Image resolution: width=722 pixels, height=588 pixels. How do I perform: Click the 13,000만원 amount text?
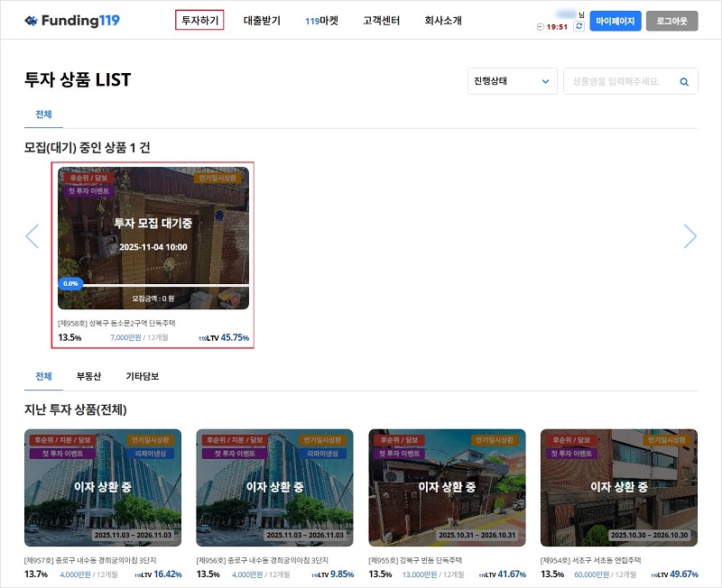tap(420, 574)
